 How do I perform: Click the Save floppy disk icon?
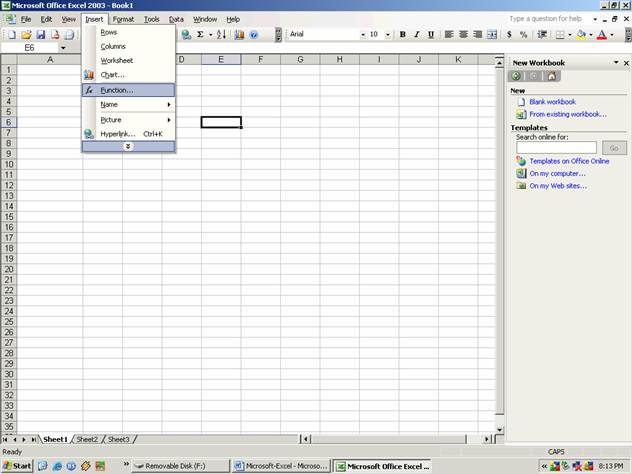pos(41,35)
